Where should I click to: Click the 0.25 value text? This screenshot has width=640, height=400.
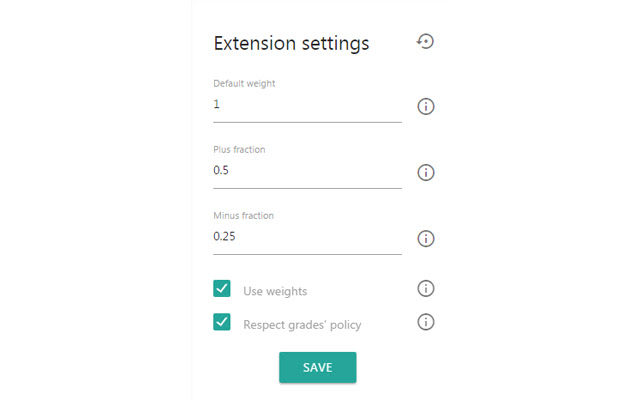click(x=226, y=236)
